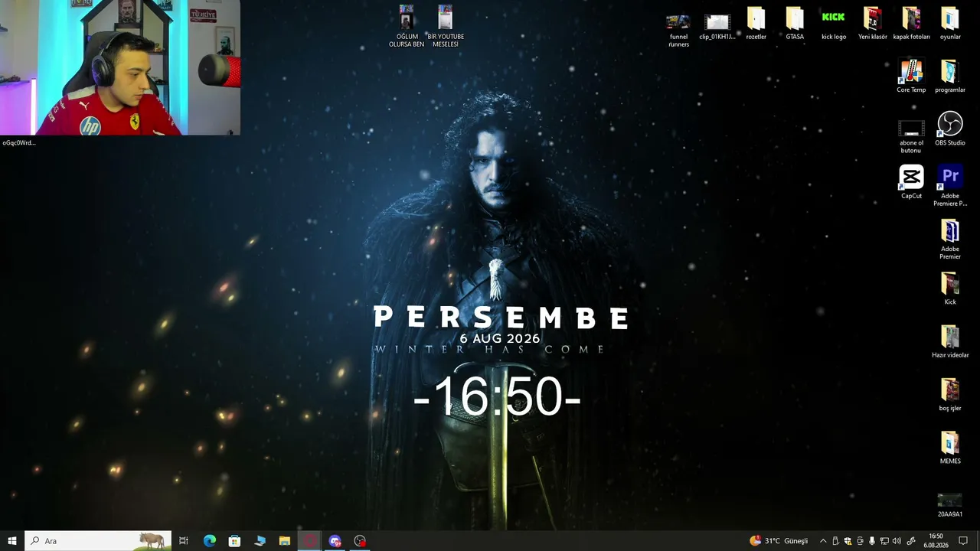Select the rozetler folder
Viewport: 980px width, 551px height.
756,24
